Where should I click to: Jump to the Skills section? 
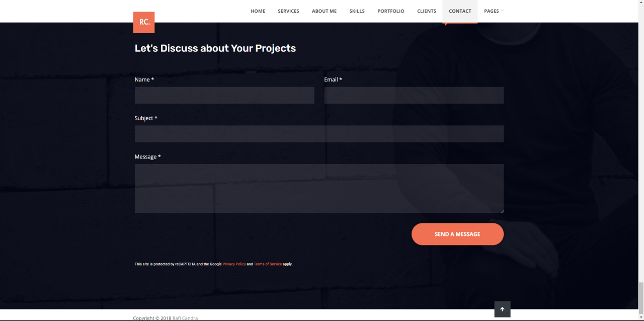[357, 11]
